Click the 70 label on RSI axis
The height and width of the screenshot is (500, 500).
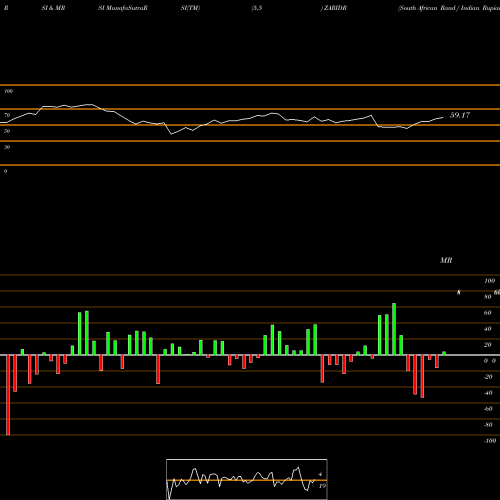tap(7, 115)
